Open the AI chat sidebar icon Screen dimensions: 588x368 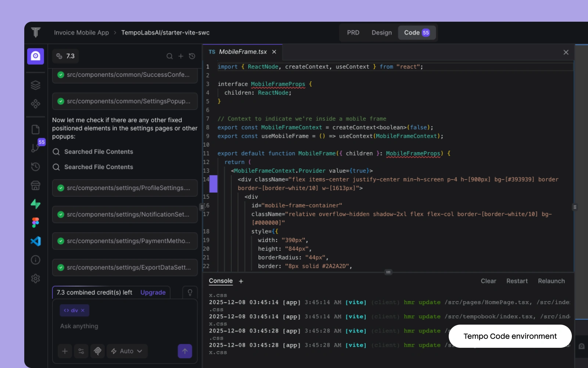pos(36,56)
